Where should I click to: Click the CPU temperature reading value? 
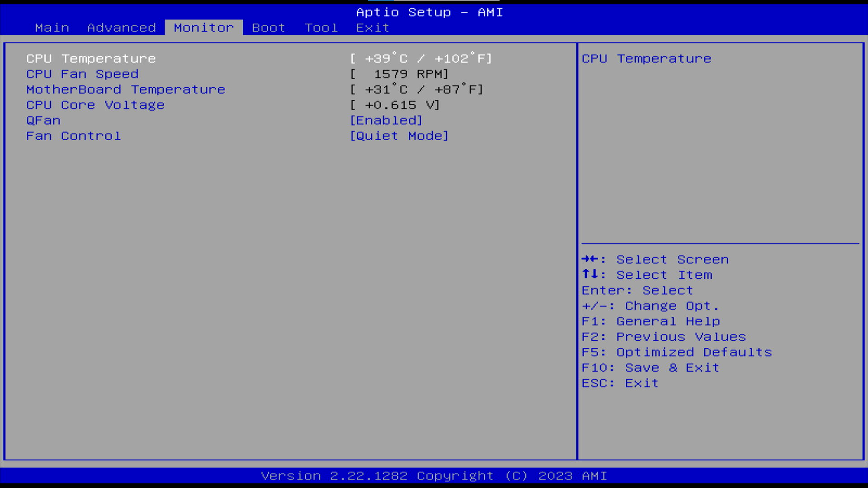420,59
